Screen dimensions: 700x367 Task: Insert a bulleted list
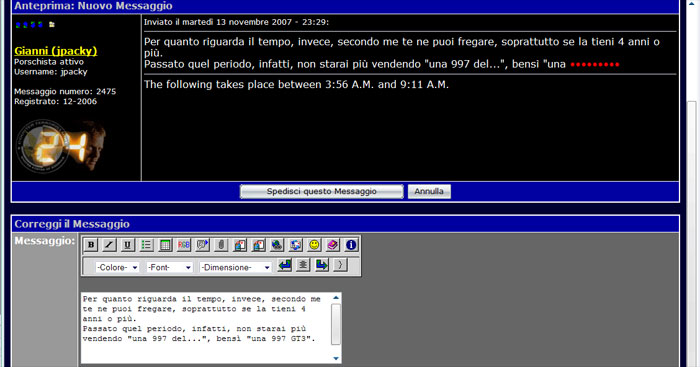(x=146, y=245)
